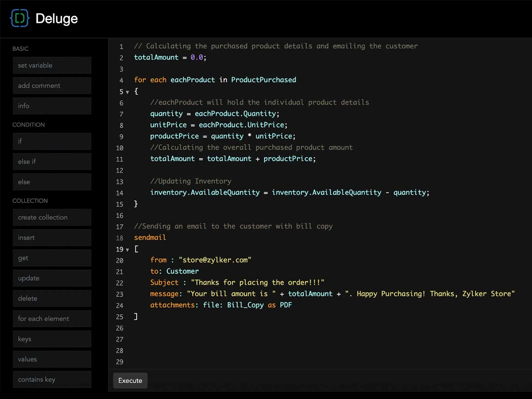Click the productPrice assignment on line 9

coord(223,136)
